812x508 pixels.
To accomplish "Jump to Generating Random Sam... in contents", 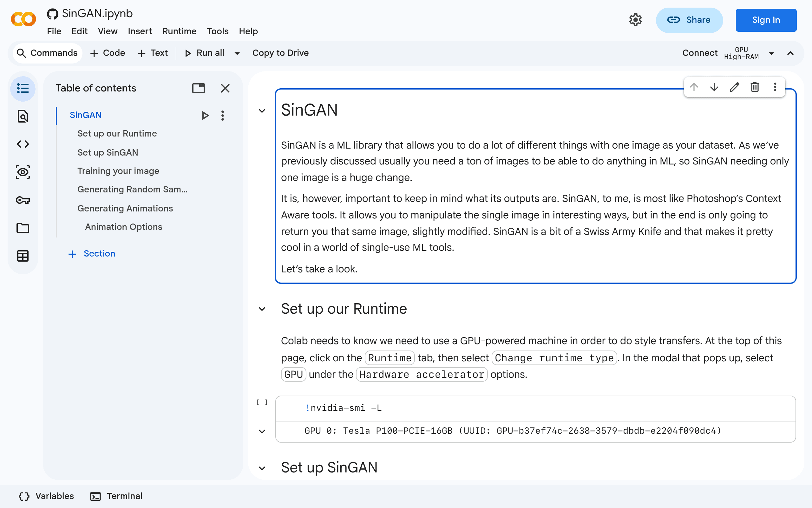I will [133, 190].
